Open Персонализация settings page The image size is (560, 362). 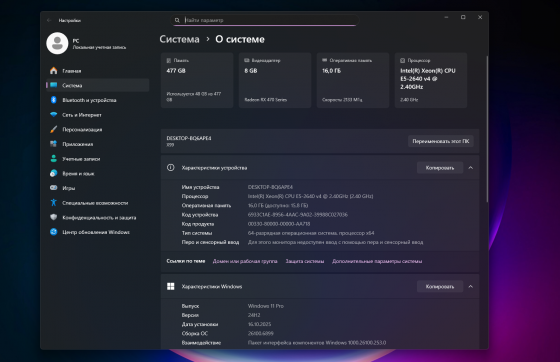click(x=98, y=129)
